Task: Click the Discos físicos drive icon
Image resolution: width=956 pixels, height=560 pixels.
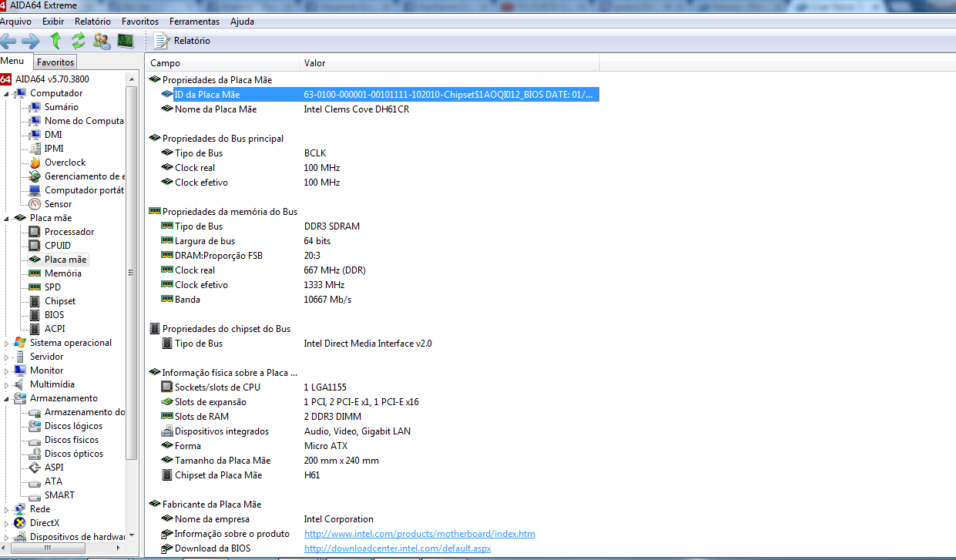Action: [35, 440]
